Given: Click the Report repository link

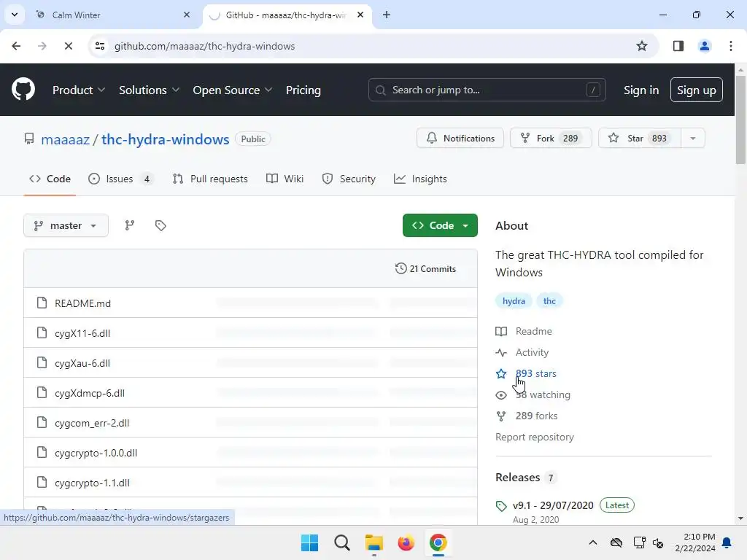Looking at the screenshot, I should pos(535,437).
